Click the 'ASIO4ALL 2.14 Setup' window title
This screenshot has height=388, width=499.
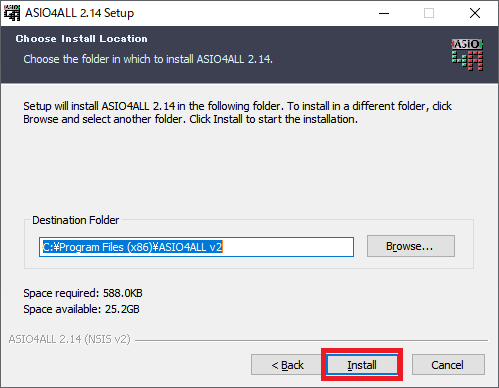(x=79, y=13)
